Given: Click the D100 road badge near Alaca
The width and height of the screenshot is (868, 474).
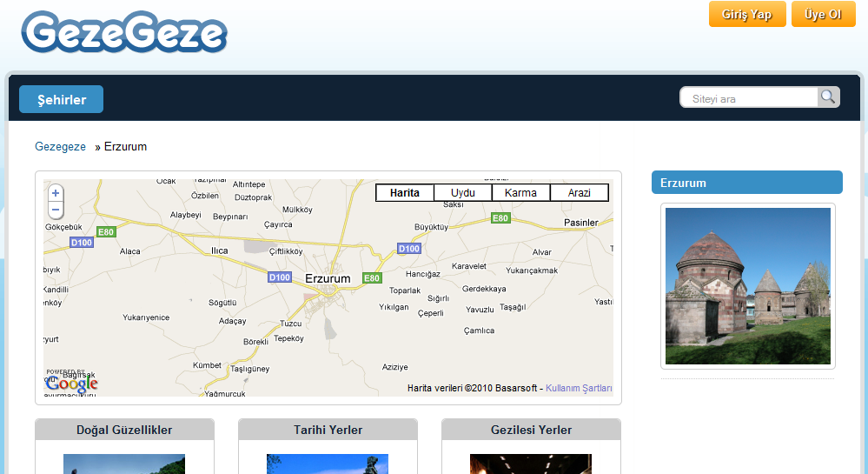Looking at the screenshot, I should [x=82, y=243].
